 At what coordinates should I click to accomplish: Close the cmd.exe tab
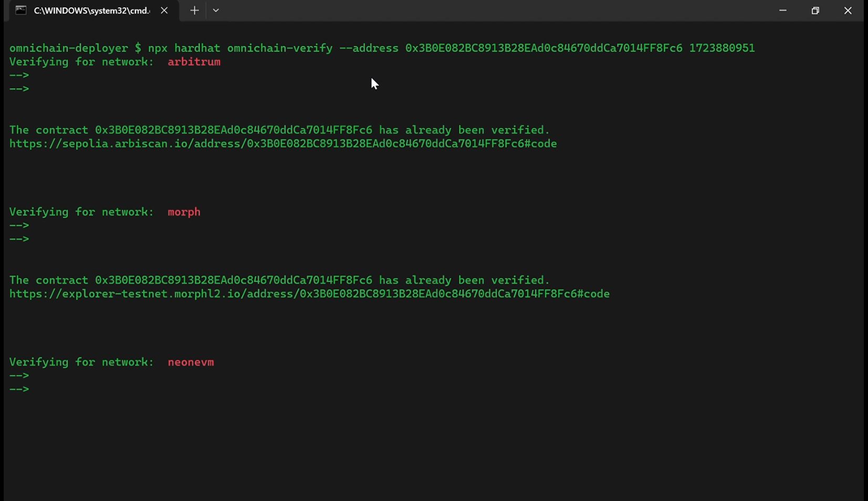(164, 10)
